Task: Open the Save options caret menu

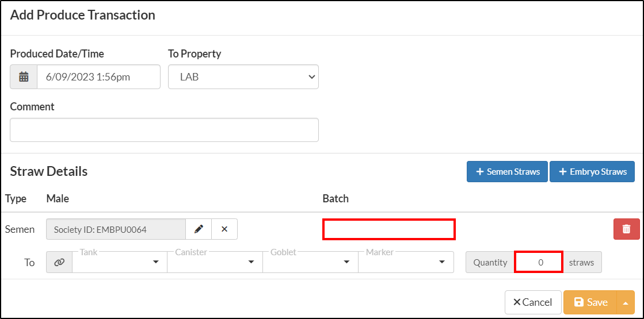Action: click(626, 302)
